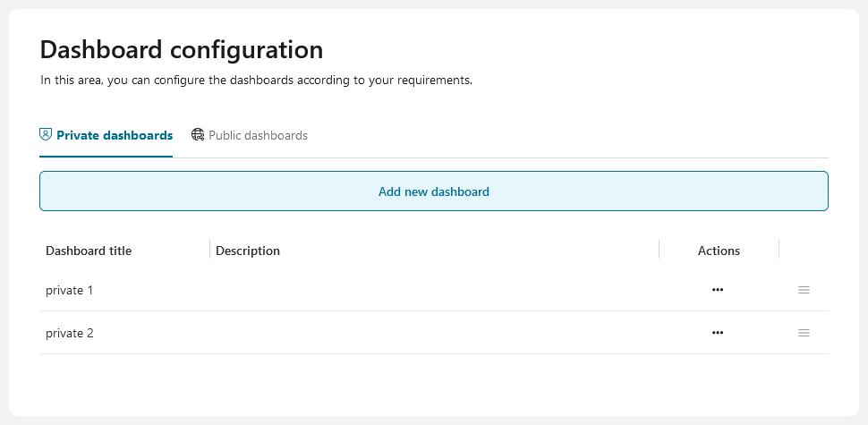Click the Add new dashboard button
Viewport: 868px width, 425px height.
(x=433, y=191)
